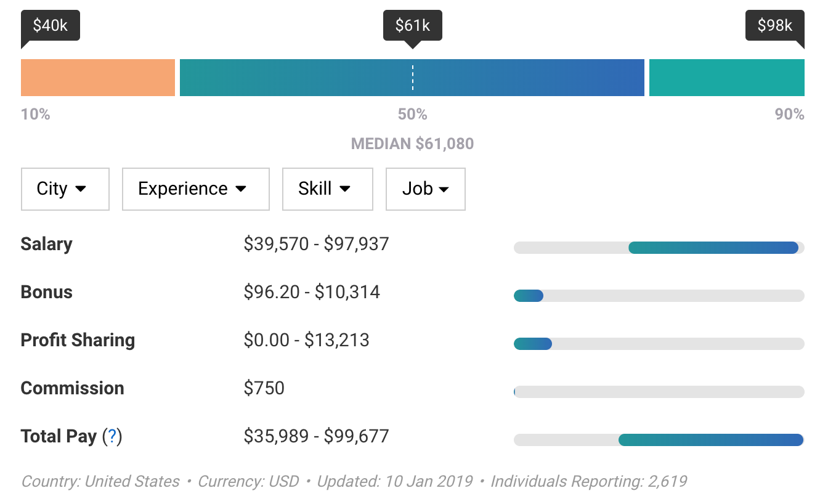The width and height of the screenshot is (828, 504).
Task: Open the City dropdown filter
Action: click(x=65, y=189)
